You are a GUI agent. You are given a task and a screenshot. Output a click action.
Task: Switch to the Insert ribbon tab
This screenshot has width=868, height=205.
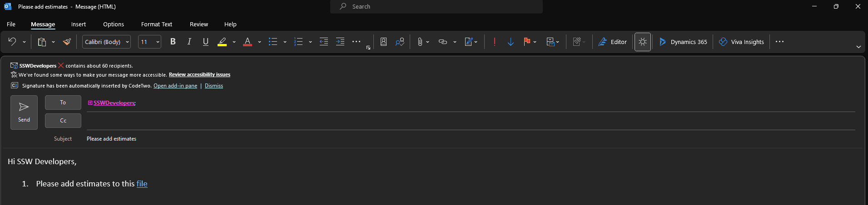[x=79, y=24]
